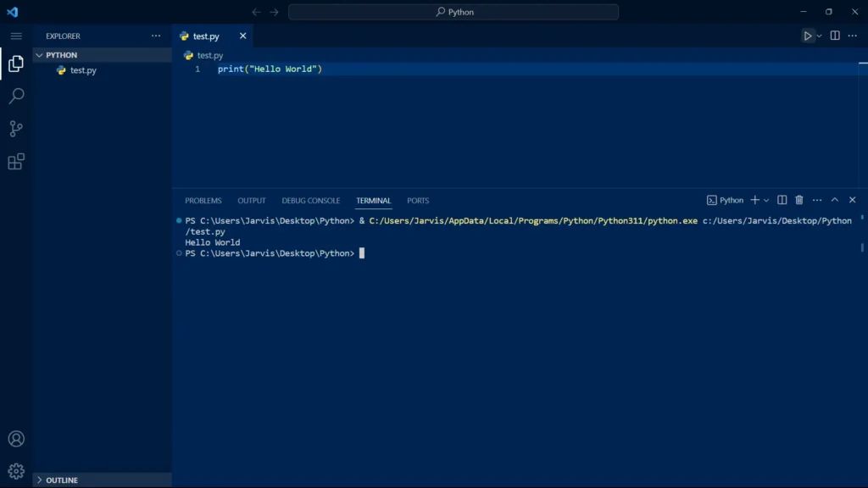Go back with the navigation arrow
Image resolution: width=868 pixels, height=488 pixels.
[x=256, y=12]
